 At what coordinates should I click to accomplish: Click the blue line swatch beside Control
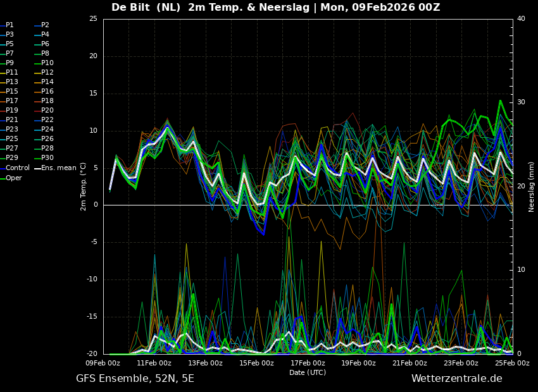tap(3, 168)
